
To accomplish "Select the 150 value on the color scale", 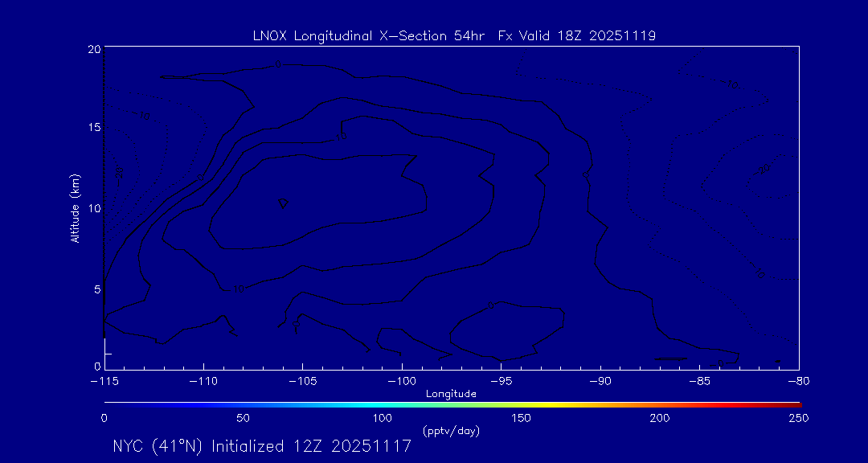I will coord(521,418).
